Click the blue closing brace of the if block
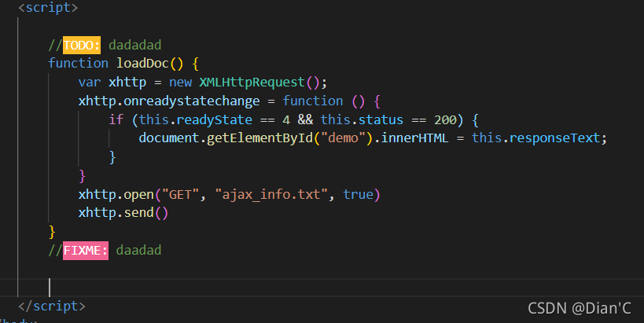The width and height of the screenshot is (644, 323). point(112,157)
